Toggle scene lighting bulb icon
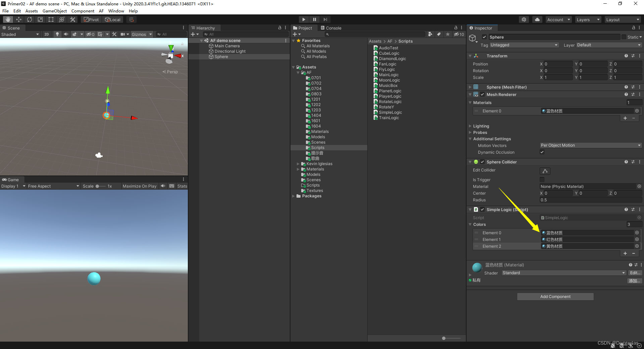This screenshot has width=644, height=349. click(x=57, y=34)
